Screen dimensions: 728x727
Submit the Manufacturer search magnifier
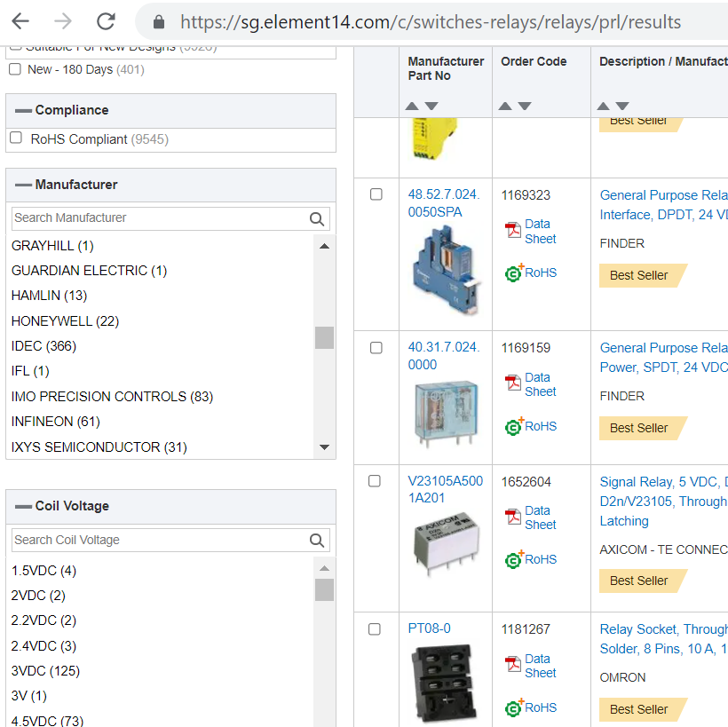click(x=317, y=218)
